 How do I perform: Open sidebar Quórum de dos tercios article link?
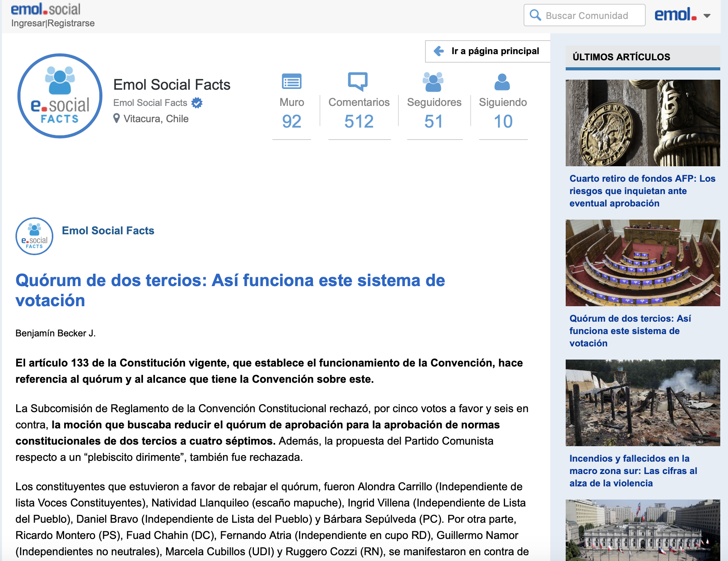click(x=630, y=331)
